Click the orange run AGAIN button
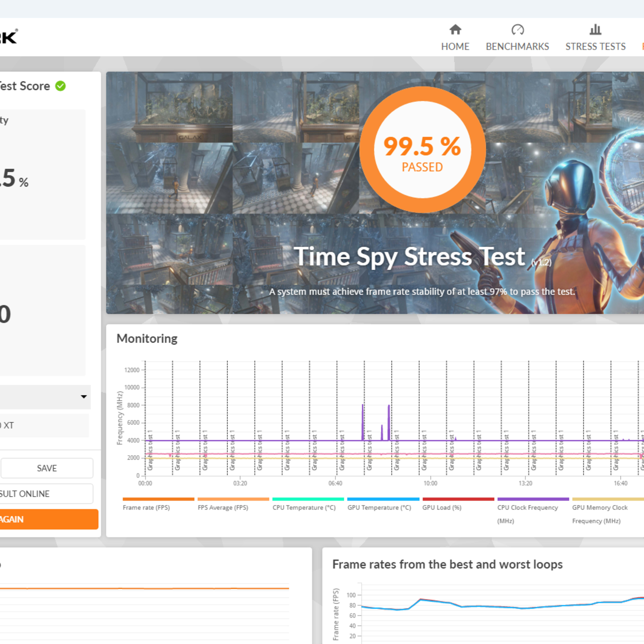Viewport: 644px width, 644px height. coord(49,519)
